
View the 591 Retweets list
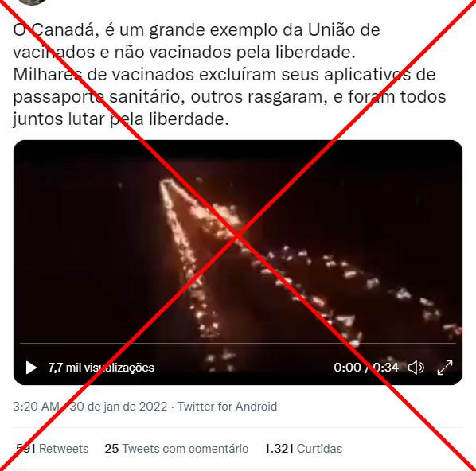[53, 449]
